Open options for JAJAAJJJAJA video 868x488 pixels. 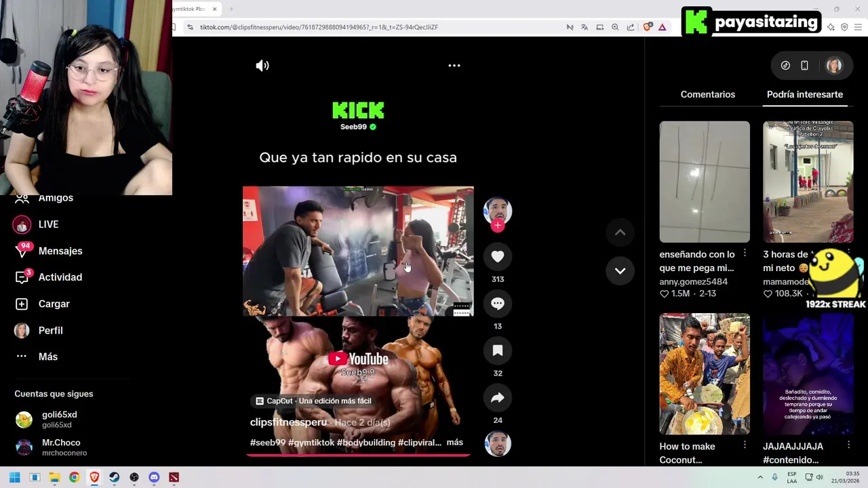coord(848,445)
